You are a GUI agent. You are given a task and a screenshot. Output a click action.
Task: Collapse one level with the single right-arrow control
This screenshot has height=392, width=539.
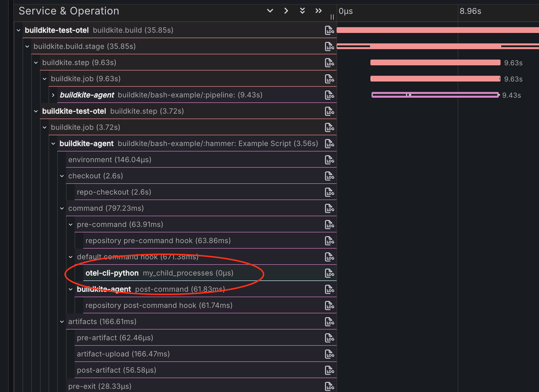[x=286, y=11]
